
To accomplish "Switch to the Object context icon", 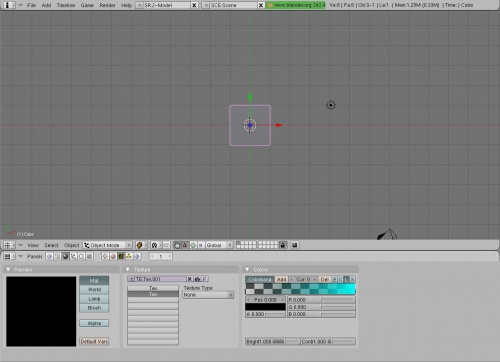I will (x=73, y=256).
